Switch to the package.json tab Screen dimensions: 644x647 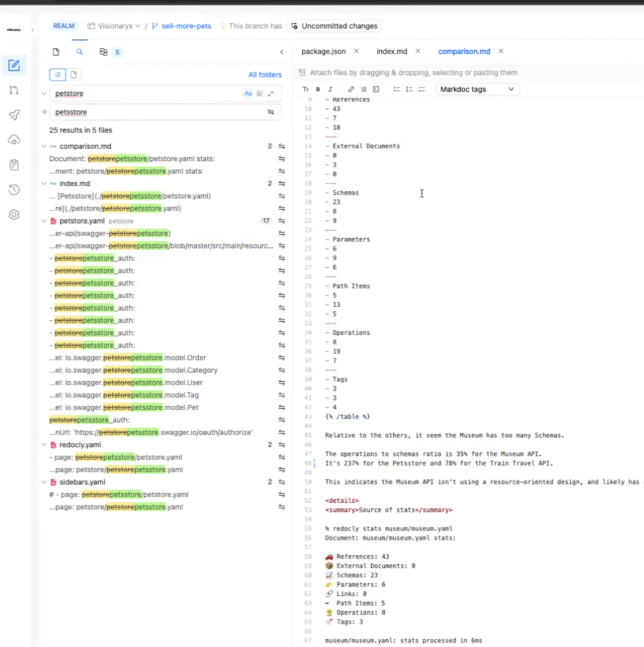(323, 51)
